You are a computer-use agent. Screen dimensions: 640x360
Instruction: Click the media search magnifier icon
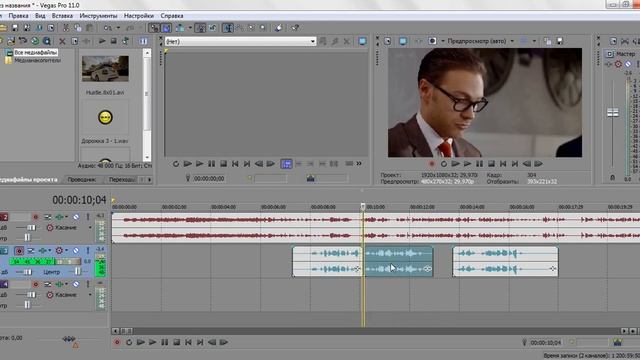point(47,41)
